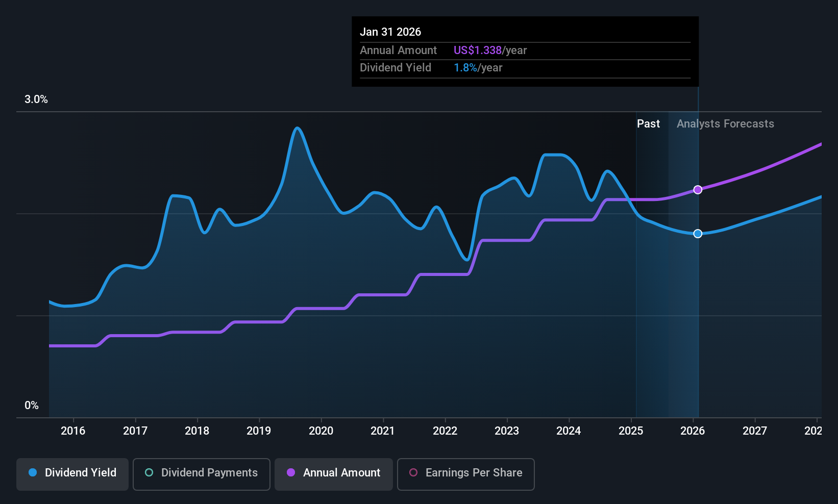Click the 1.8%/year yield in tooltip
This screenshot has width=838, height=504.
click(x=478, y=68)
